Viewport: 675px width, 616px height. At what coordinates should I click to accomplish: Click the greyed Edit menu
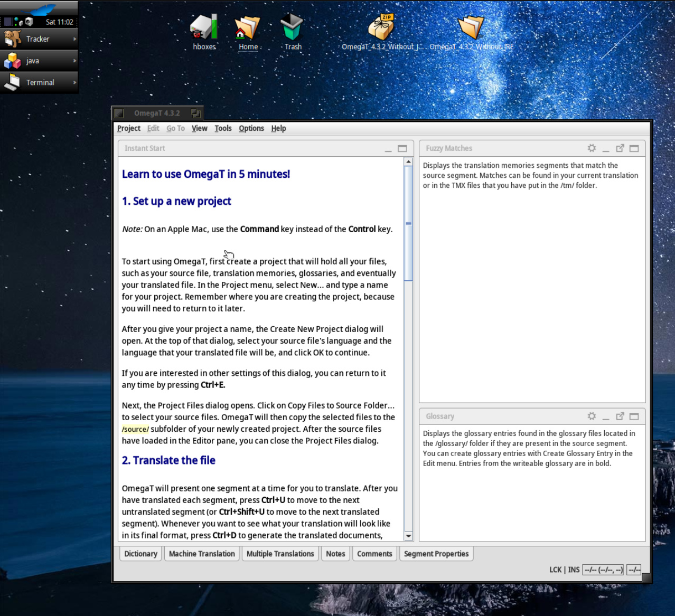pyautogui.click(x=153, y=128)
